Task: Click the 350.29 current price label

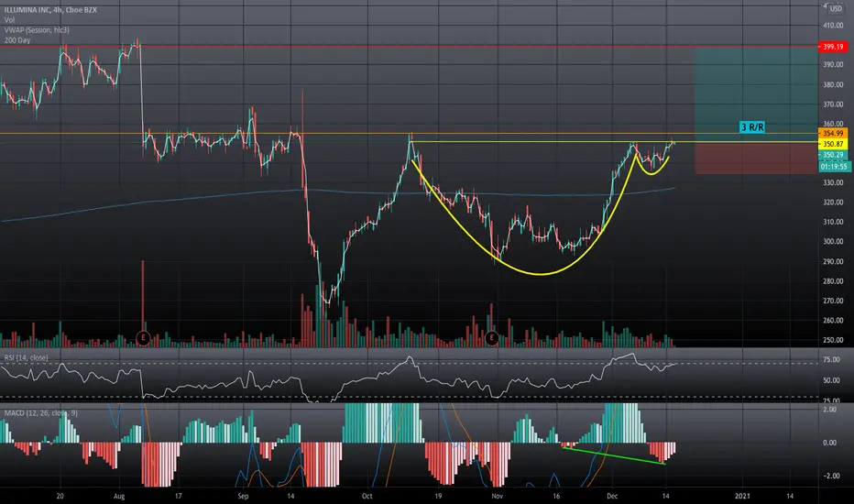Action: coord(833,155)
